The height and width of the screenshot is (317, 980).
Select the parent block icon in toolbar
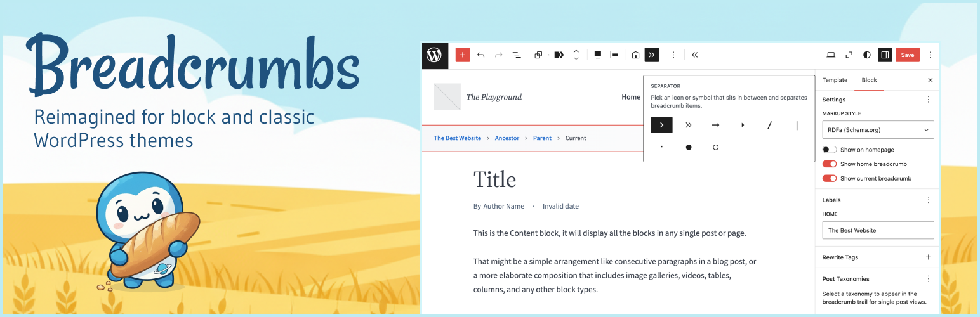[x=538, y=55]
